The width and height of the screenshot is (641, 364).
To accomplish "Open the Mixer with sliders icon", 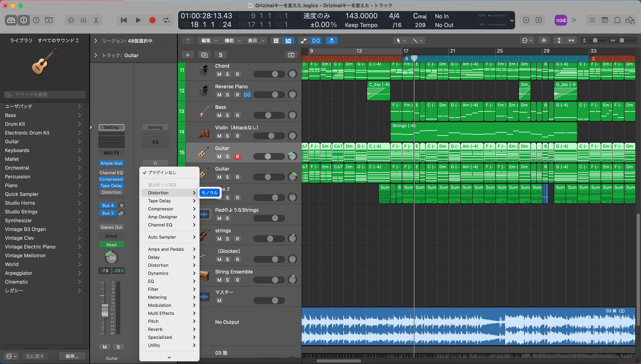I will [x=84, y=20].
